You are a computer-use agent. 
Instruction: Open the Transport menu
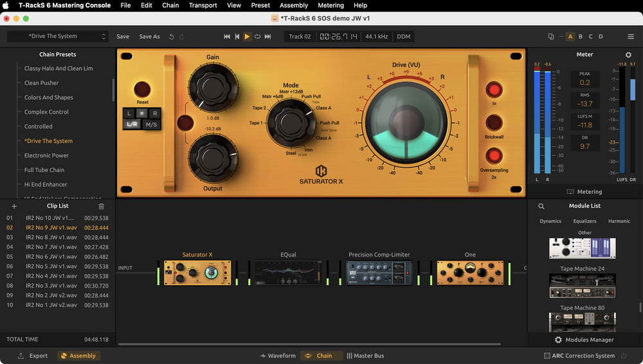[203, 5]
